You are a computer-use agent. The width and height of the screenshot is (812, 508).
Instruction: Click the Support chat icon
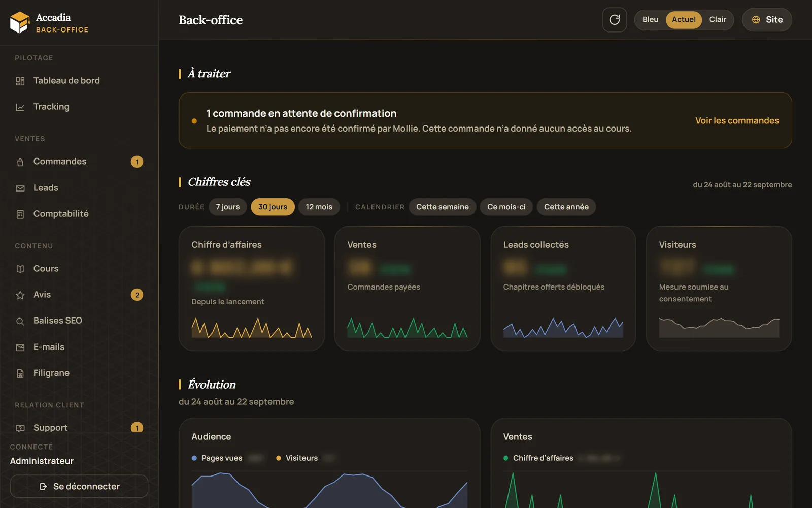tap(20, 428)
